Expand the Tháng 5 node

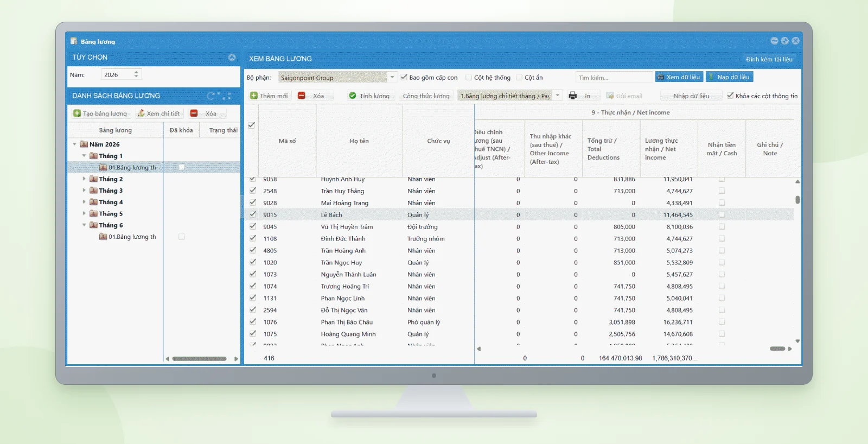coord(84,213)
